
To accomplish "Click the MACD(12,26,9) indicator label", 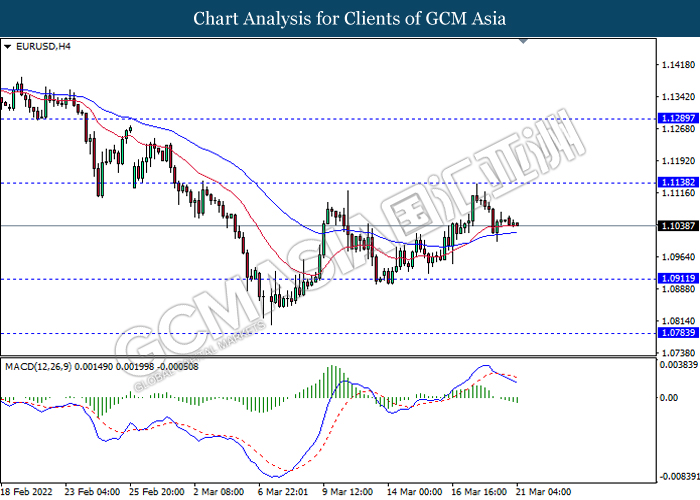I will [x=102, y=367].
